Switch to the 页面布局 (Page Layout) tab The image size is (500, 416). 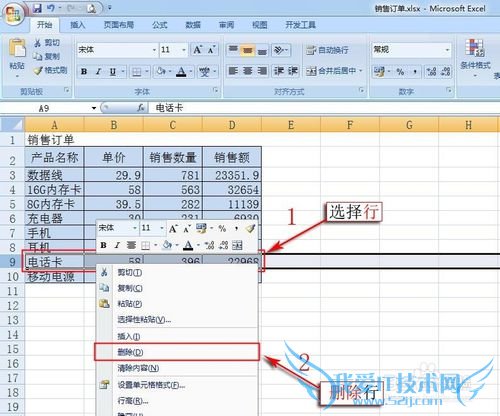point(119,25)
